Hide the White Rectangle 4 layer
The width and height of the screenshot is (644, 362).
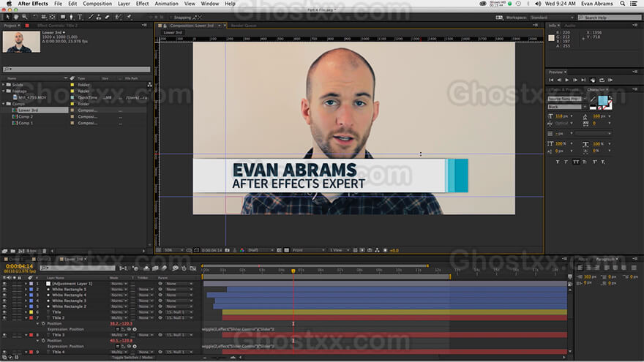[4, 295]
